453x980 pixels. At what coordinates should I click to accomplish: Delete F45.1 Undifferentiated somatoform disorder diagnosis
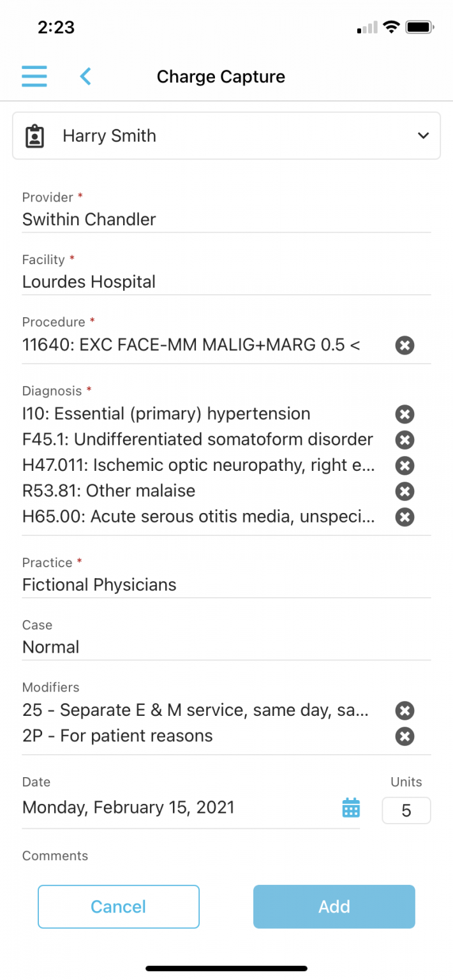(405, 440)
